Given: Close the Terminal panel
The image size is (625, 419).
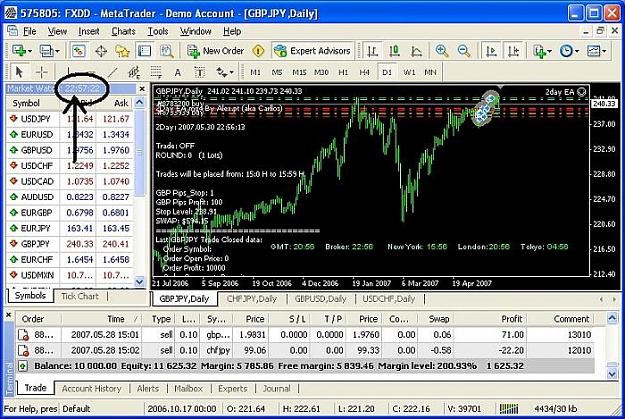Looking at the screenshot, I should pyautogui.click(x=8, y=315).
